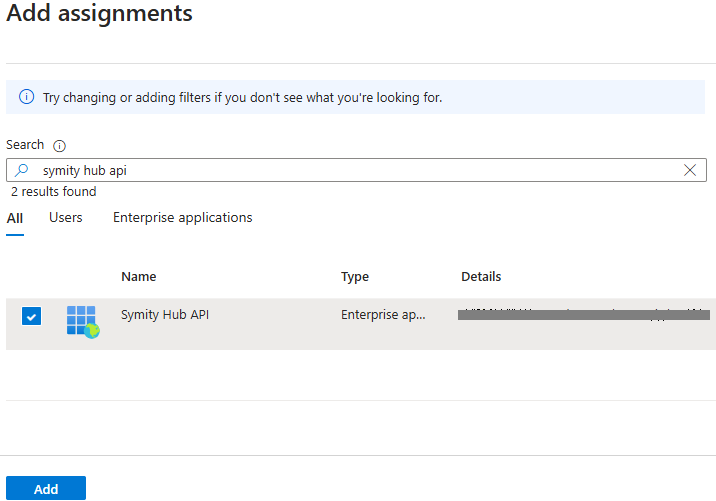Uncheck the Symity Hub API checkbox

[32, 317]
